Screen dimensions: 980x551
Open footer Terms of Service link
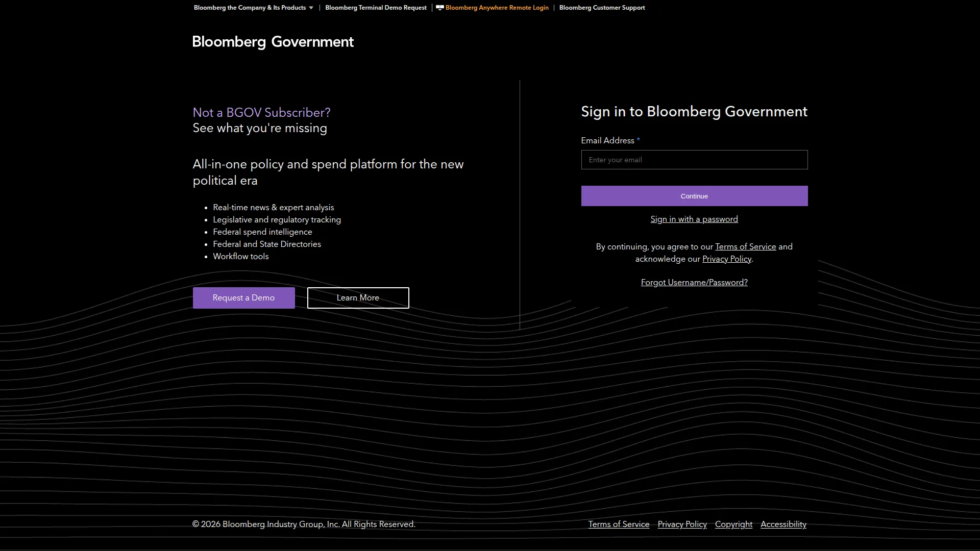[619, 524]
